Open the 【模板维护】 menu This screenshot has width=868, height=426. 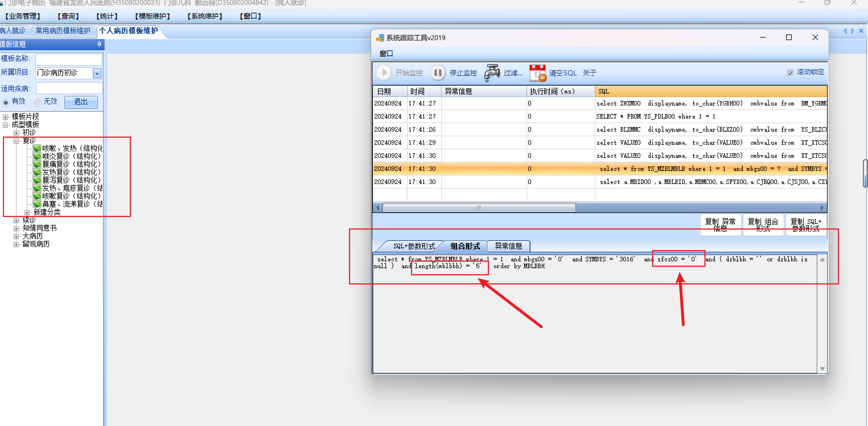coord(152,16)
